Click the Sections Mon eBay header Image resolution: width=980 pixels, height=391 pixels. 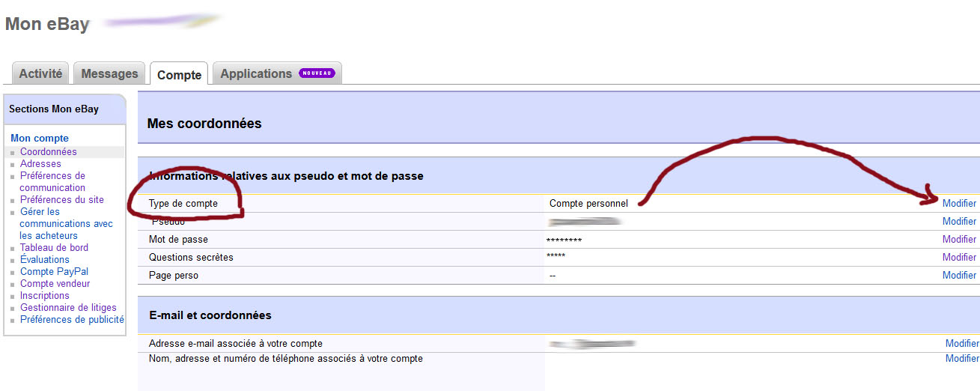click(54, 109)
